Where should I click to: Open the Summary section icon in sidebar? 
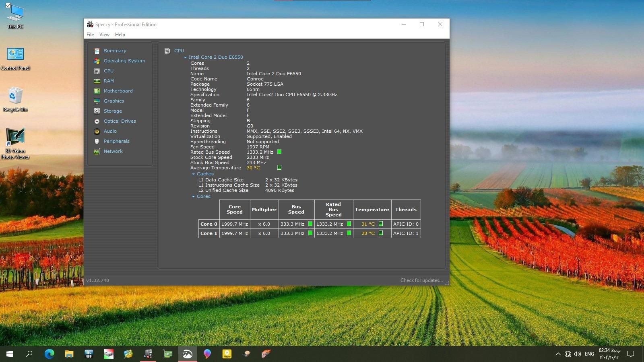(97, 51)
